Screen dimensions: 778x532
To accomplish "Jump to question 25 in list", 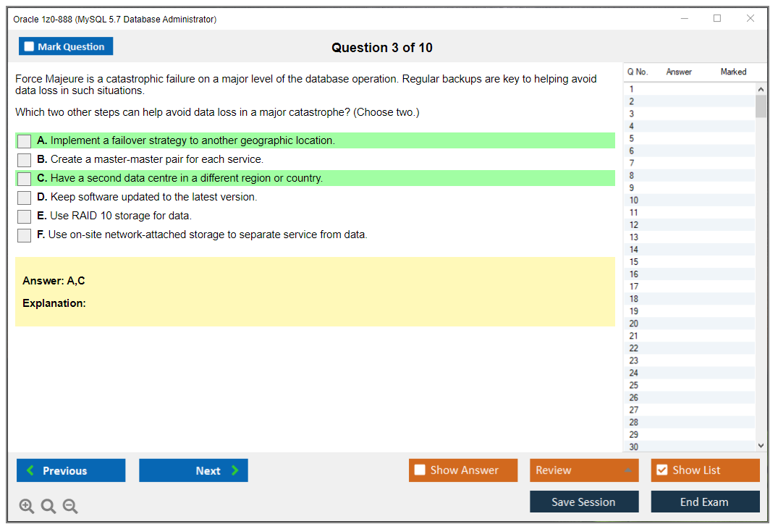I will point(634,385).
